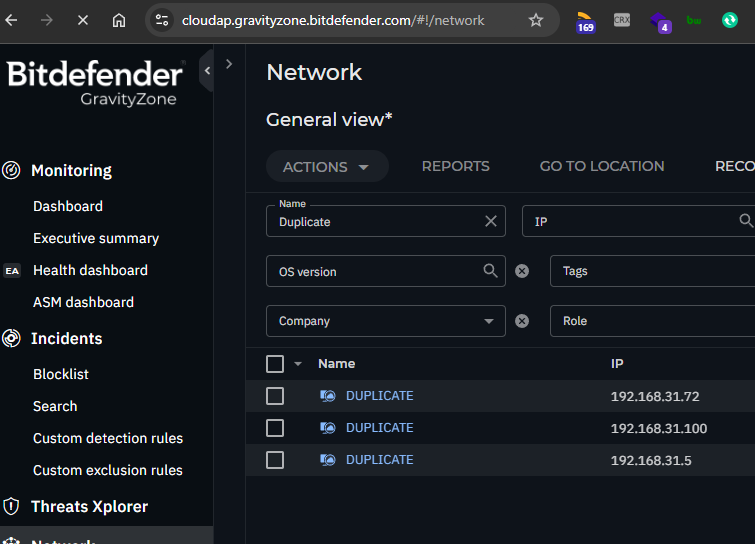This screenshot has height=544, width=755.
Task: Click the OS version search icon
Action: coord(490,271)
